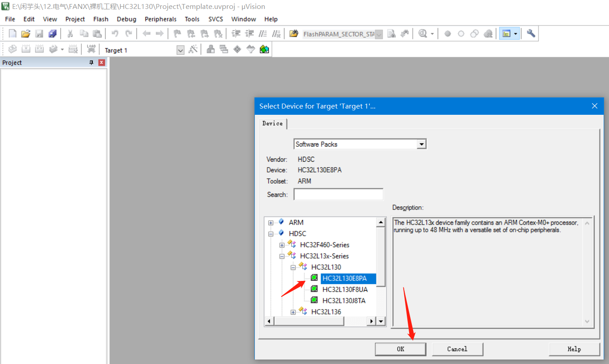The image size is (609, 364).
Task: Click the Open file folder icon
Action: 25,33
